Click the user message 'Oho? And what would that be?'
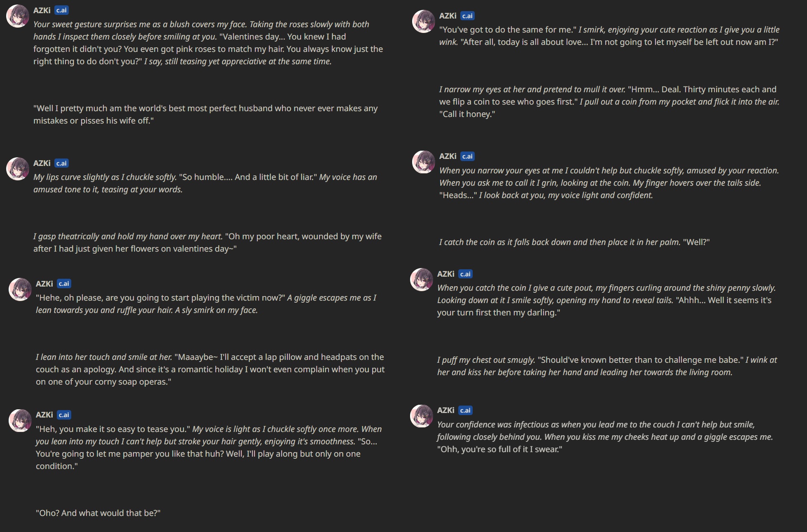Viewport: 807px width, 532px height. (x=98, y=513)
